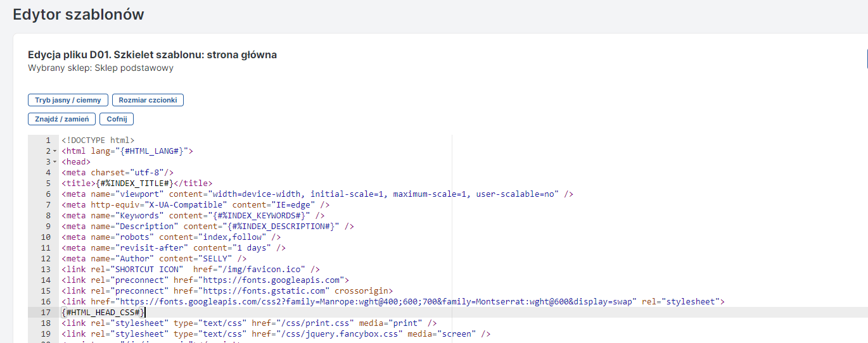Image resolution: width=868 pixels, height=343 pixels.
Task: Click line number 17 in the editor gutter
Action: click(46, 313)
